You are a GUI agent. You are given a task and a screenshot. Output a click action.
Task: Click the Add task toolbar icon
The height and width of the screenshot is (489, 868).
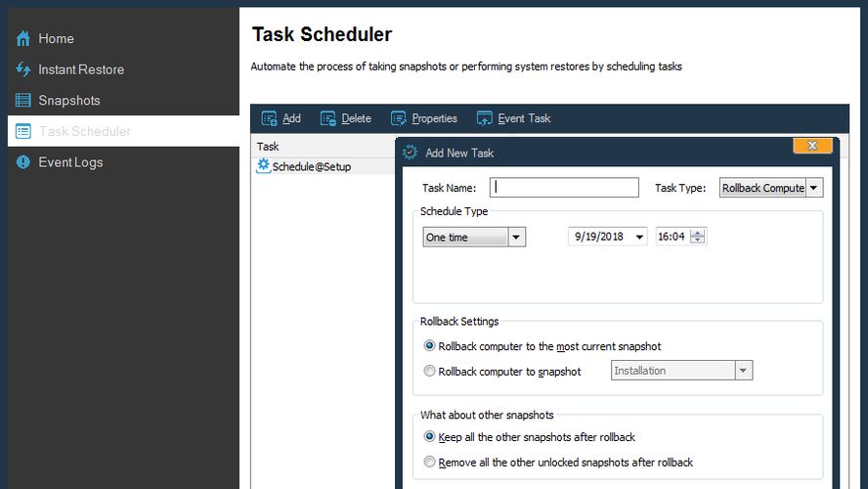tap(270, 118)
